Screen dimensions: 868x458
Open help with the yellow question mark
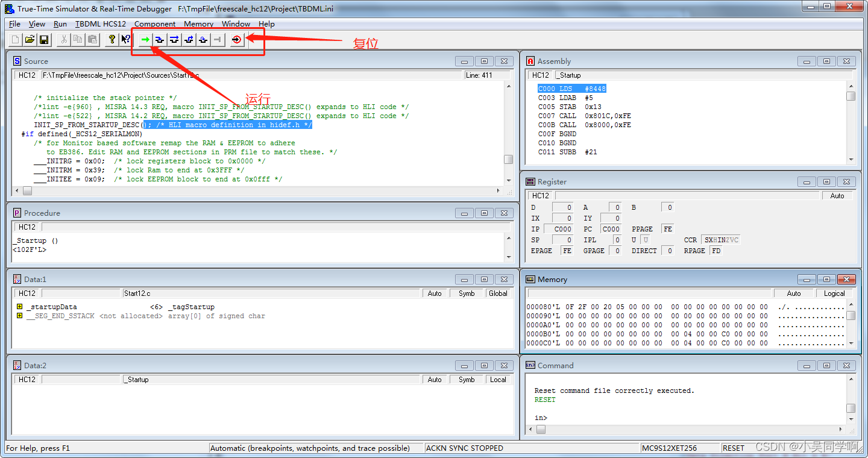[x=112, y=40]
